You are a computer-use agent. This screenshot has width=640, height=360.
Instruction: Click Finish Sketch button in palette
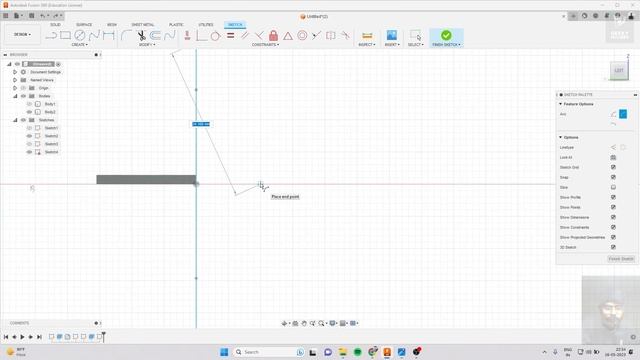(x=621, y=259)
